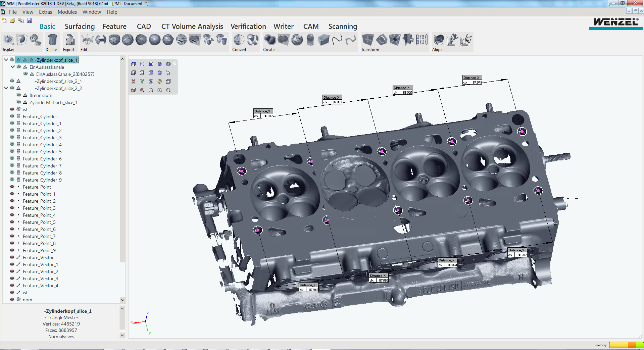Select Feature_Vector_2 in the tree
The width and height of the screenshot is (644, 350).
40,271
